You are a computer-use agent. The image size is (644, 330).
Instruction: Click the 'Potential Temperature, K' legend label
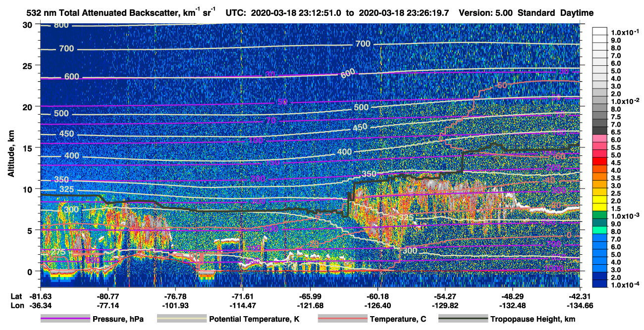(254, 319)
